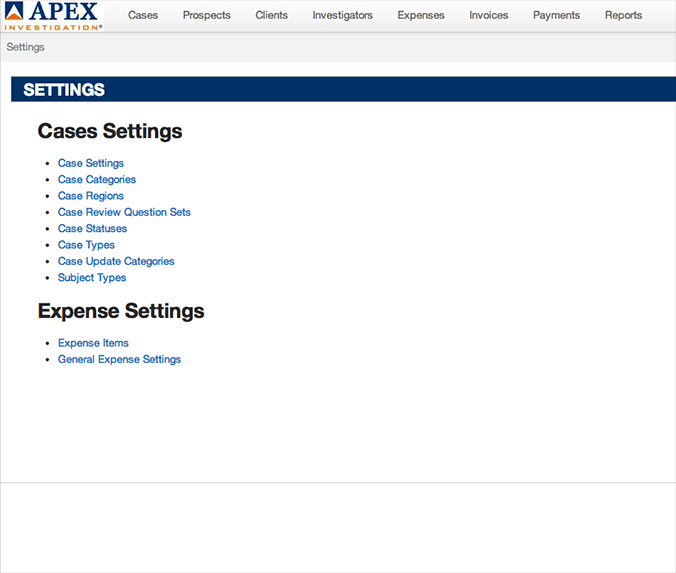The height and width of the screenshot is (573, 676).
Task: Open Case Review Question Sets
Action: pyautogui.click(x=124, y=212)
